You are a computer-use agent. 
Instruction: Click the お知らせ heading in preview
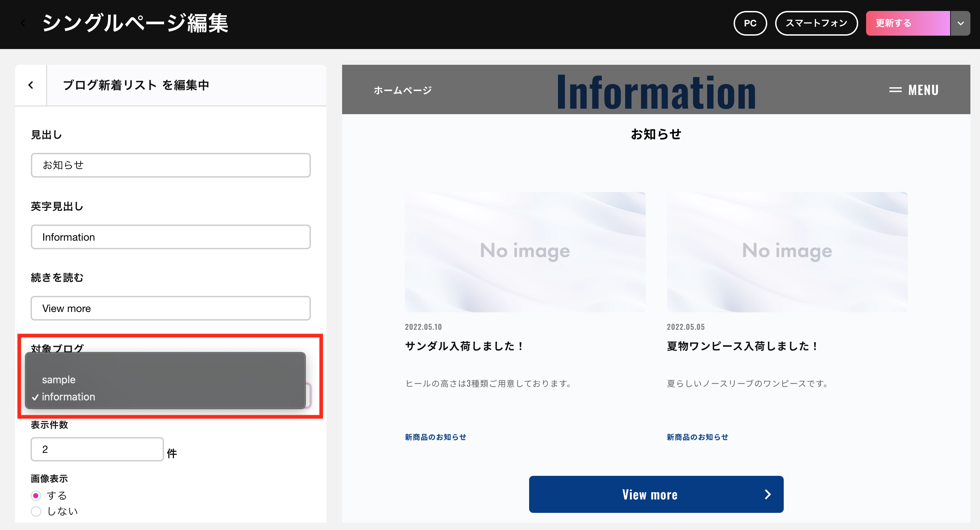coord(656,134)
